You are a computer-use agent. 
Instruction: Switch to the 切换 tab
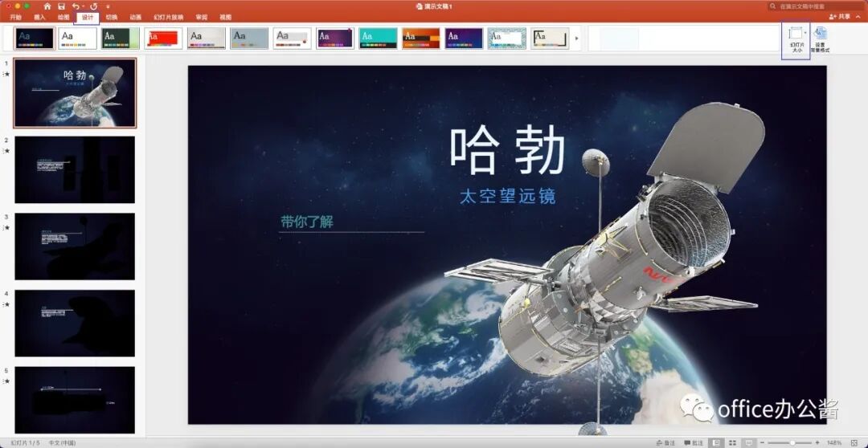coord(111,17)
